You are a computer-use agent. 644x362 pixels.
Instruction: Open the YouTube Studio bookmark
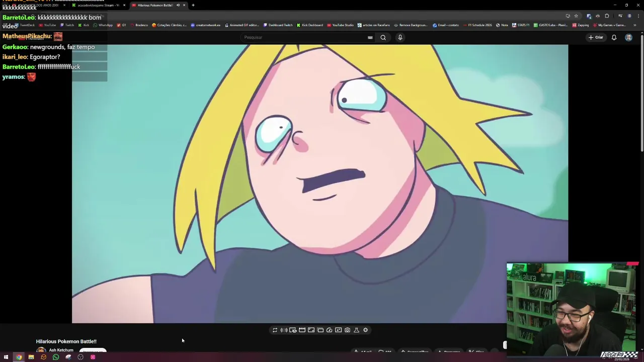[x=340, y=25]
